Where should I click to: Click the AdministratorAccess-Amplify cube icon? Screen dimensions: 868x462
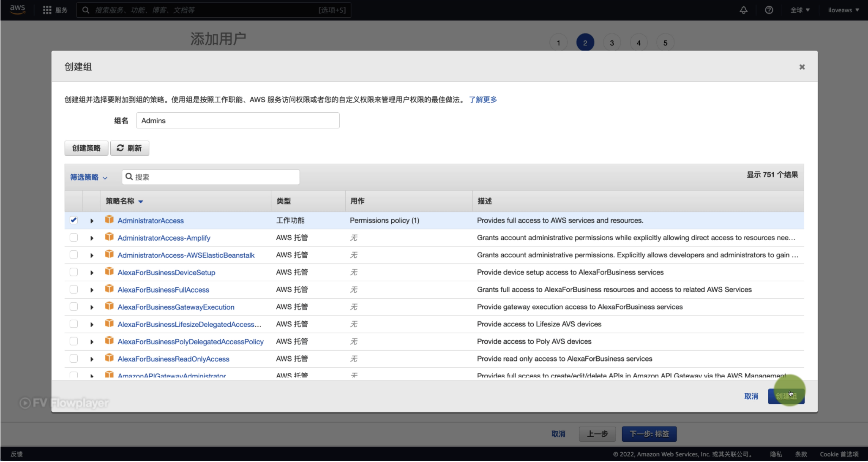point(109,237)
